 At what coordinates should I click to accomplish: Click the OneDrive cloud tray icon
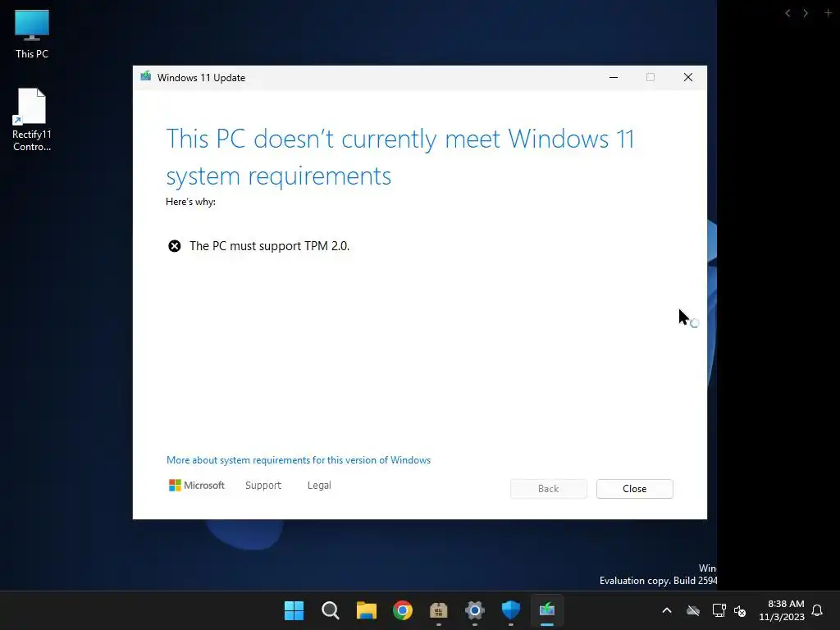pyautogui.click(x=693, y=610)
